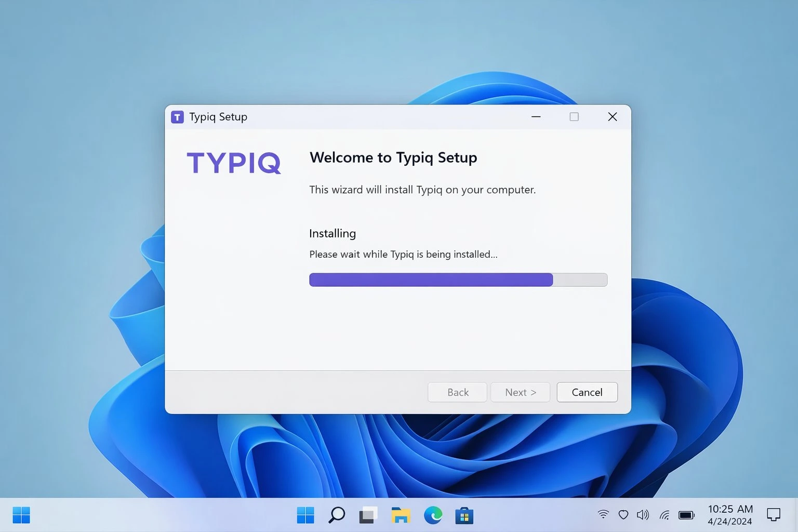Click the heart health icon in the tray
798x532 pixels.
[x=623, y=514]
